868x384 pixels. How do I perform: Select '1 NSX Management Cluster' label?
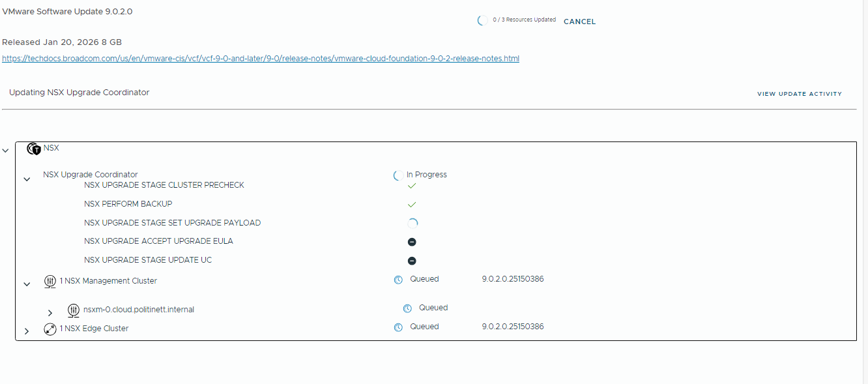point(108,281)
